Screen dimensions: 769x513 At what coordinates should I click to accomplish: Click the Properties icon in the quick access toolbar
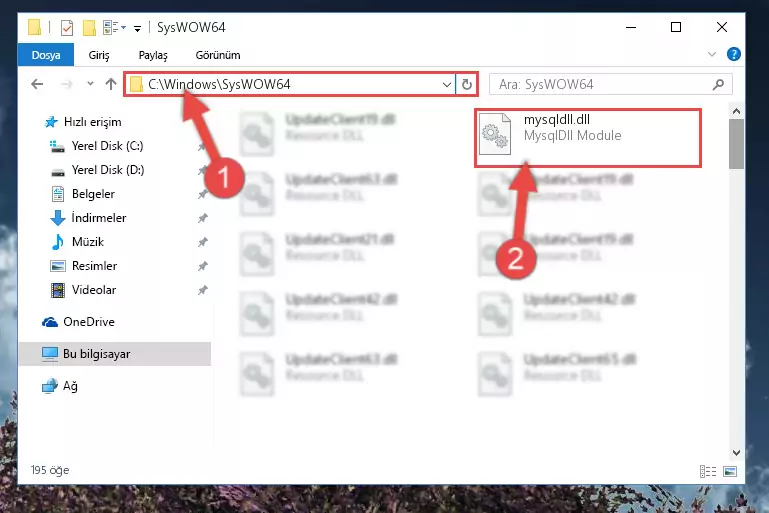click(x=67, y=27)
